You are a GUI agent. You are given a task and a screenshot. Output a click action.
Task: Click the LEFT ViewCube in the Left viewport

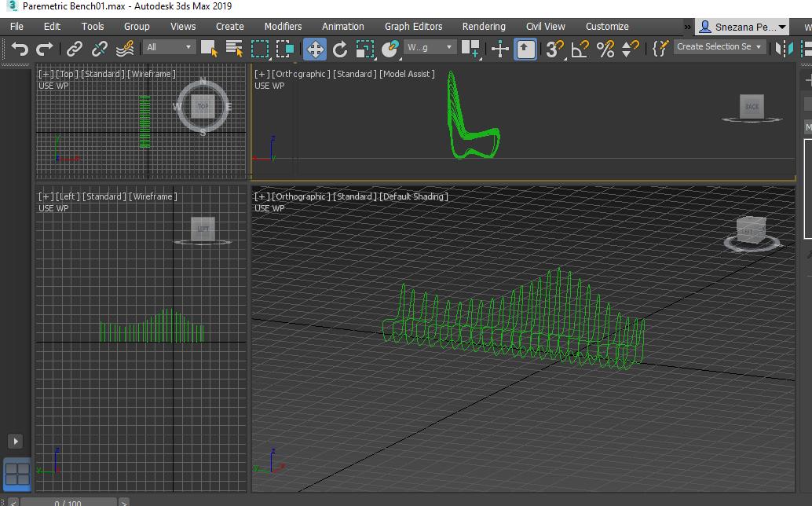click(203, 229)
